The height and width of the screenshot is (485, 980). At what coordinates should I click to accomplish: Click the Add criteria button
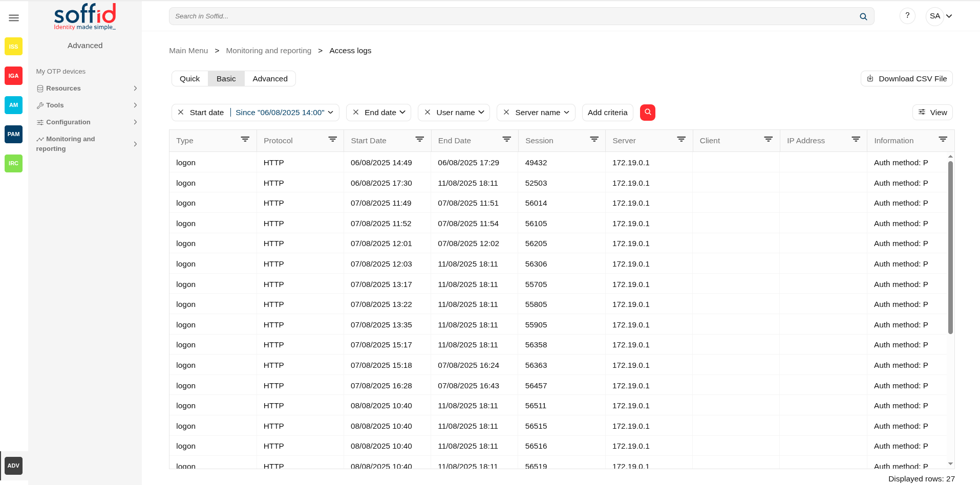point(607,113)
